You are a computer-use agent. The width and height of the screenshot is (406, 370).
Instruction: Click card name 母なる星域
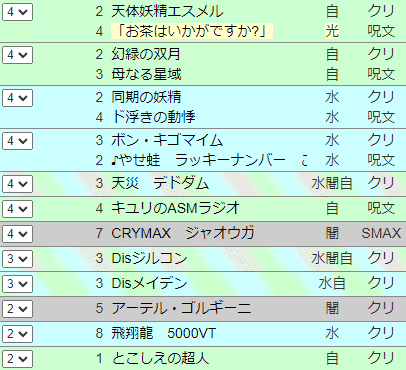146,74
